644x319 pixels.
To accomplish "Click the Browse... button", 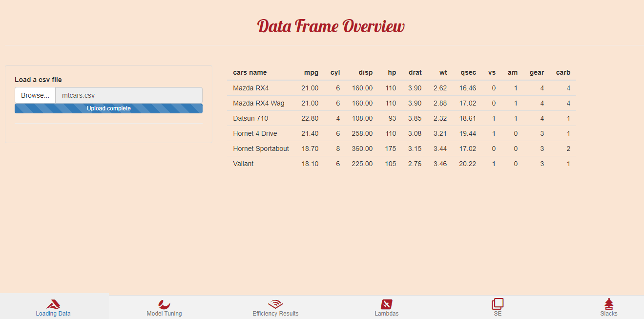I will point(35,95).
